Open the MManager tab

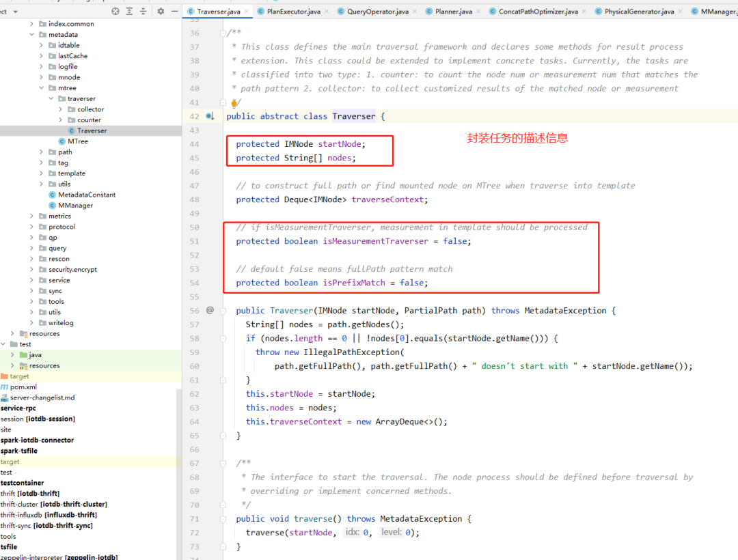click(714, 12)
